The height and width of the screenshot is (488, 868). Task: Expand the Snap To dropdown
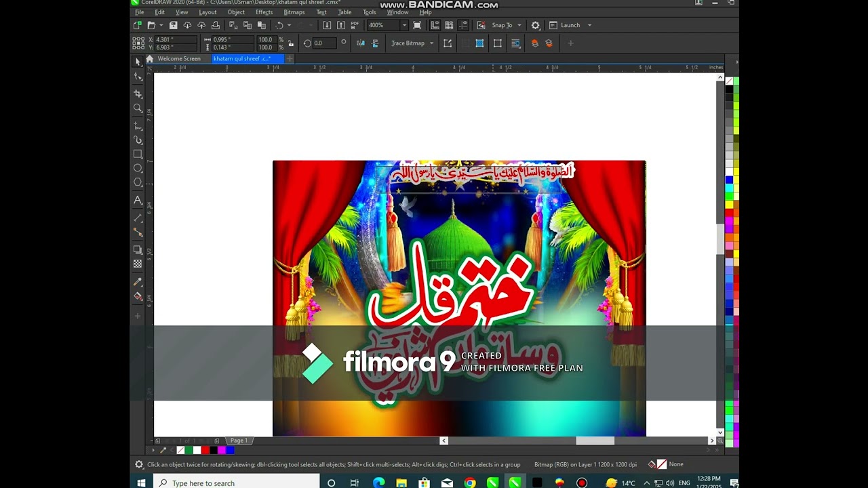click(x=519, y=25)
